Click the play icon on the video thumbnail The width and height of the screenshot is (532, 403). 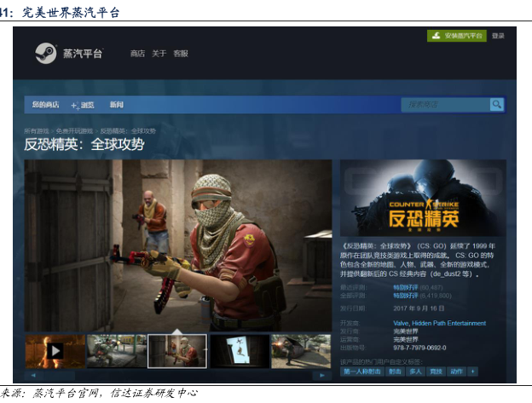tap(55, 350)
